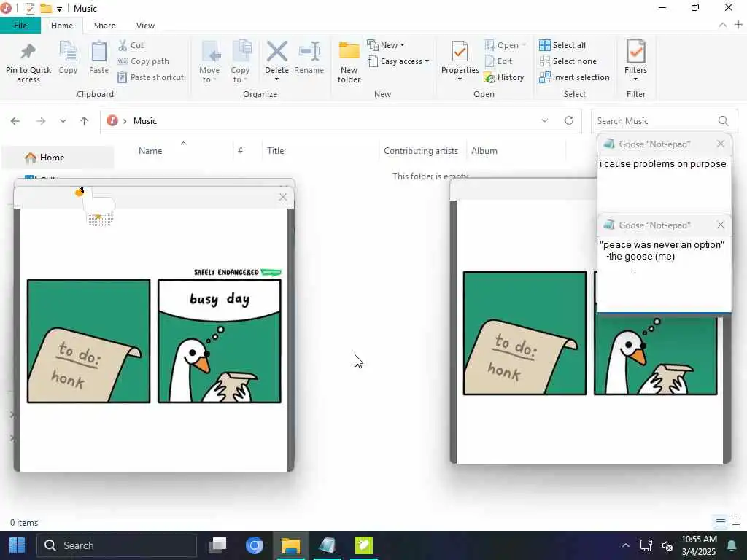This screenshot has height=560, width=747.
Task: Click Edit in the Open group
Action: (498, 61)
